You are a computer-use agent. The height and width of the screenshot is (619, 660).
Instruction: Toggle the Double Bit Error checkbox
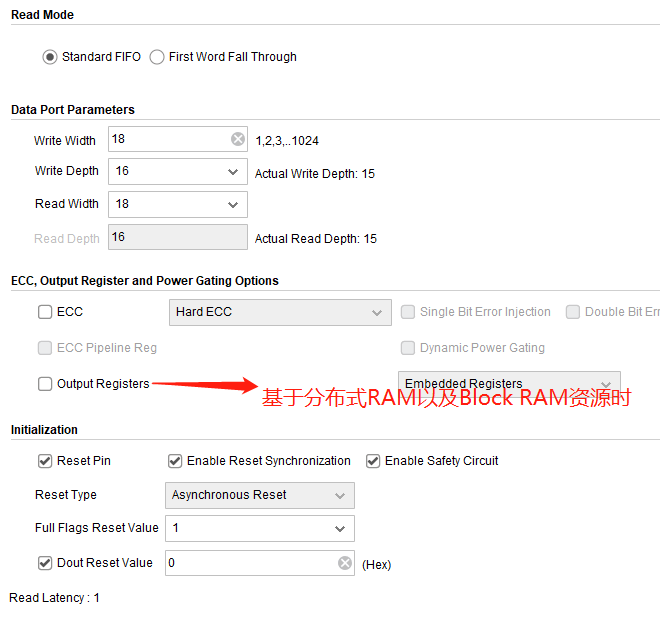tap(572, 312)
